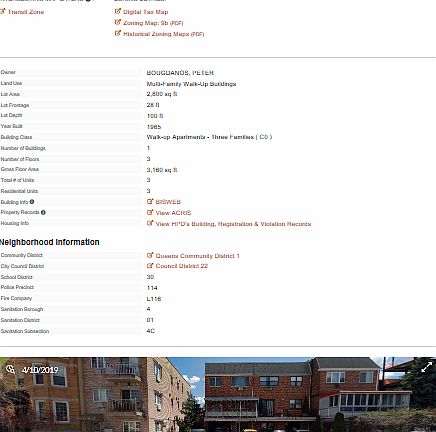Click the expand fullscreen icon on street photo

(x=427, y=367)
